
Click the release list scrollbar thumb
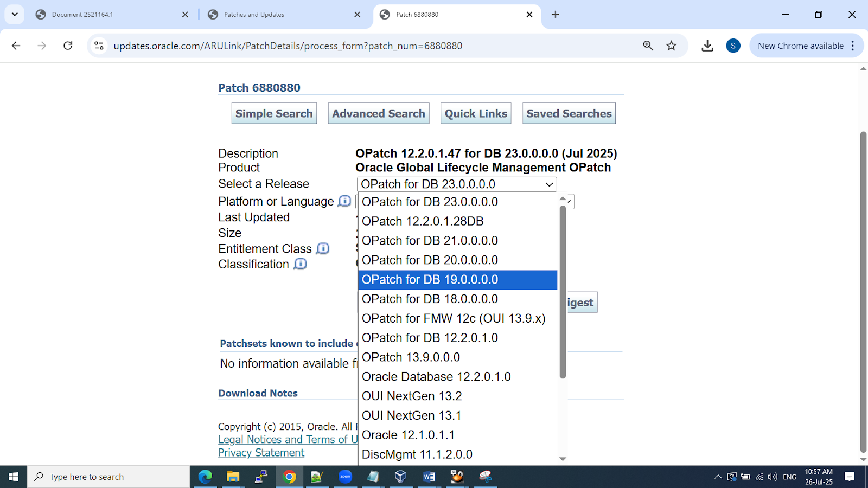click(x=563, y=292)
